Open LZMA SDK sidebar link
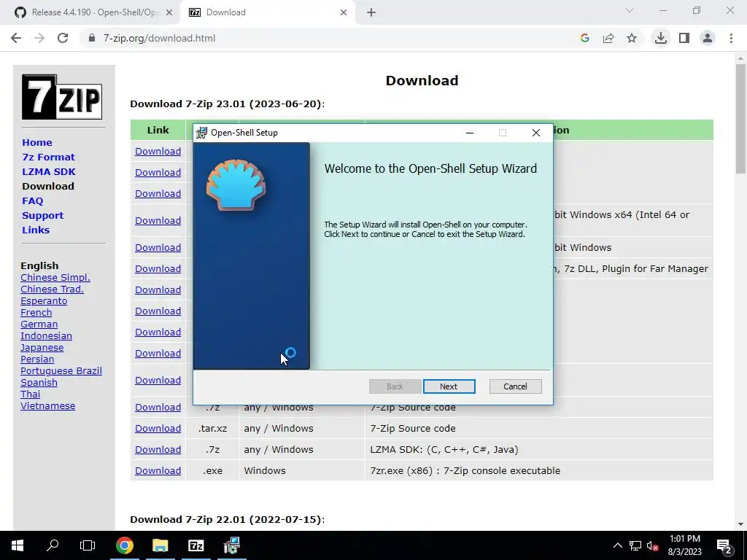 (x=49, y=171)
